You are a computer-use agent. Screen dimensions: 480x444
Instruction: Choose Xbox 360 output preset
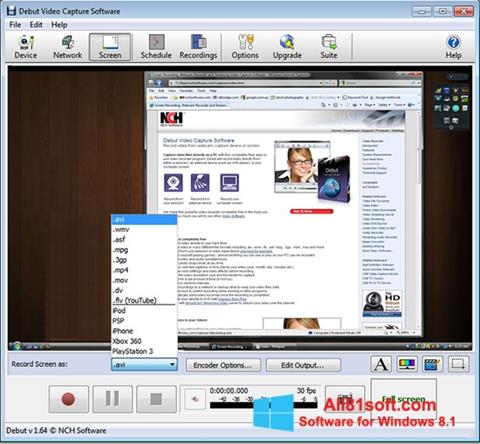point(144,341)
